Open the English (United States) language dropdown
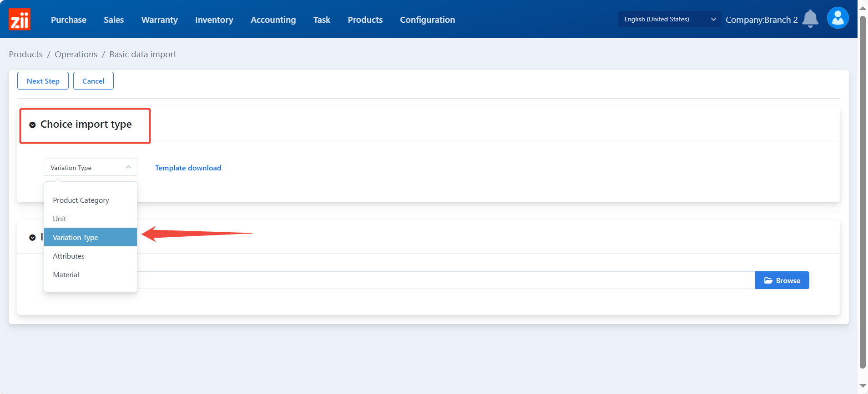 point(669,19)
